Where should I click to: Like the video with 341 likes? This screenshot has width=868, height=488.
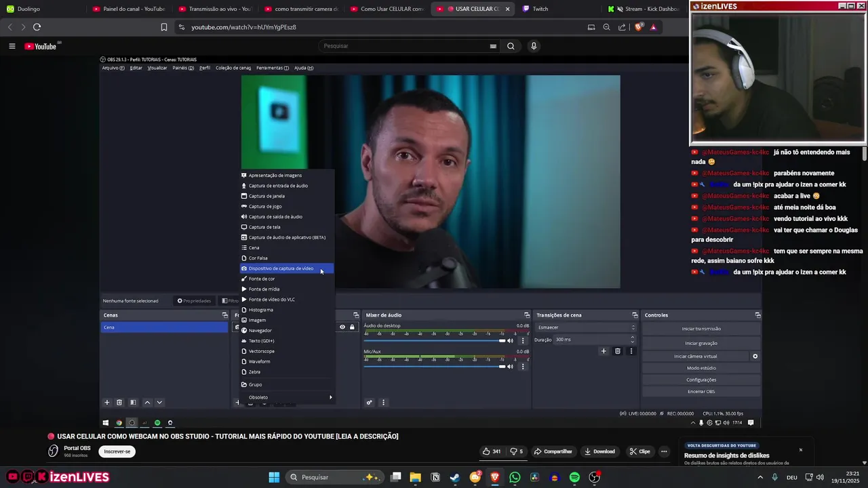click(x=492, y=451)
